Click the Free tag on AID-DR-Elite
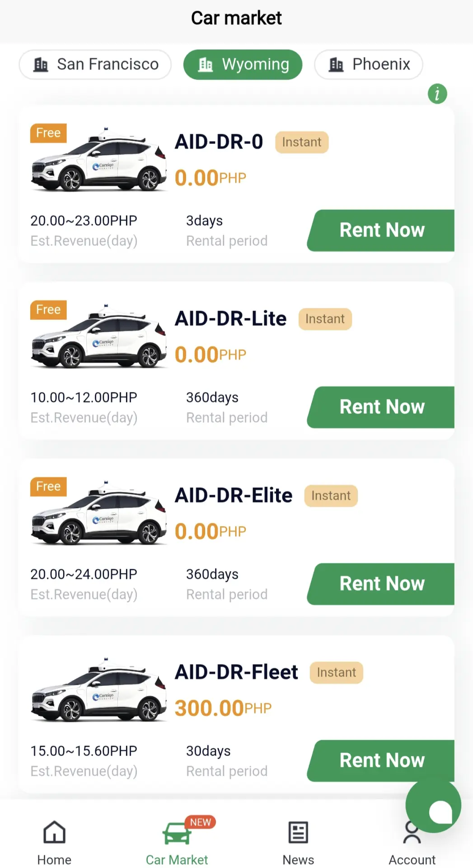This screenshot has width=473, height=868. [48, 486]
